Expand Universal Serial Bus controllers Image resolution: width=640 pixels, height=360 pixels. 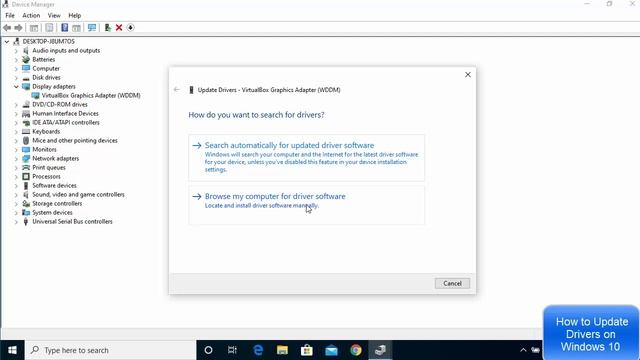[16, 222]
